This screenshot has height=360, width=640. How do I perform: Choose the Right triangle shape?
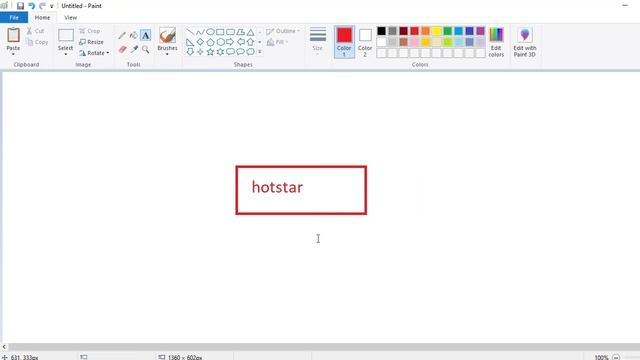tap(190, 42)
